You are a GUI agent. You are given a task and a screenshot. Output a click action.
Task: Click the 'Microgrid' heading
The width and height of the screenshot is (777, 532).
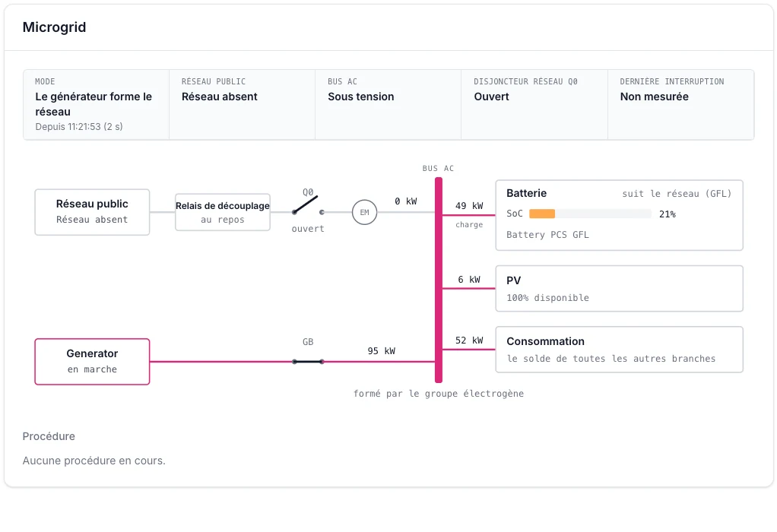(54, 27)
